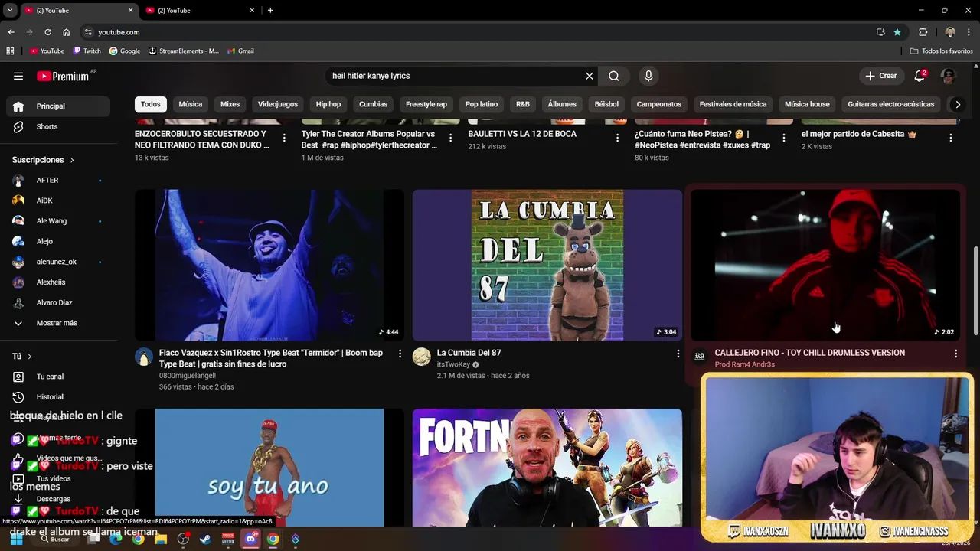Select the Mixes filter chip
980x551 pixels.
click(230, 104)
